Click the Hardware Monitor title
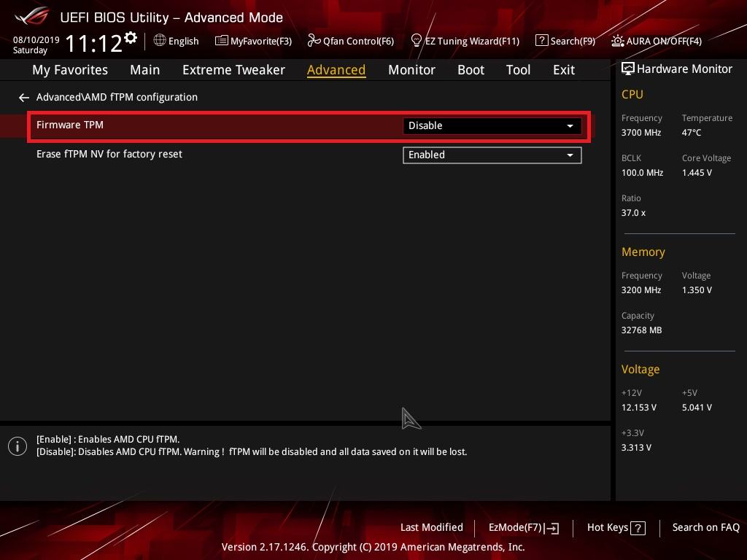Image resolution: width=747 pixels, height=560 pixels. coord(684,69)
